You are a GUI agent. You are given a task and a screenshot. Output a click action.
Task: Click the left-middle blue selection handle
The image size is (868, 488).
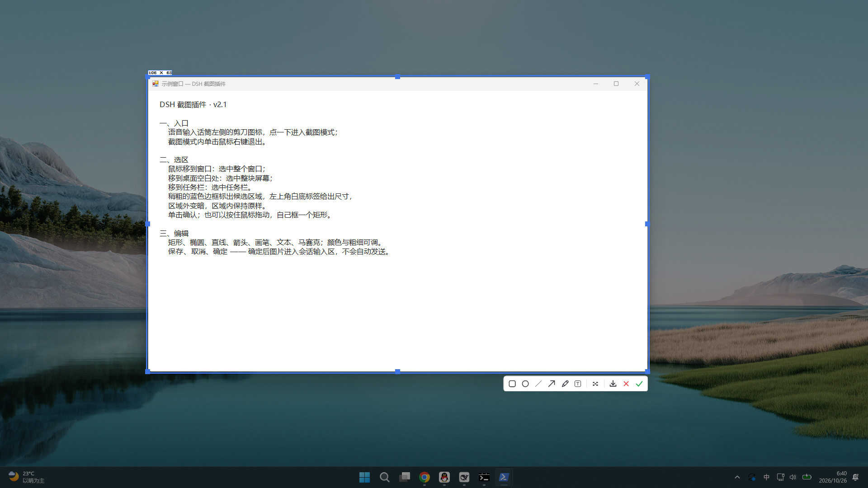click(x=147, y=224)
